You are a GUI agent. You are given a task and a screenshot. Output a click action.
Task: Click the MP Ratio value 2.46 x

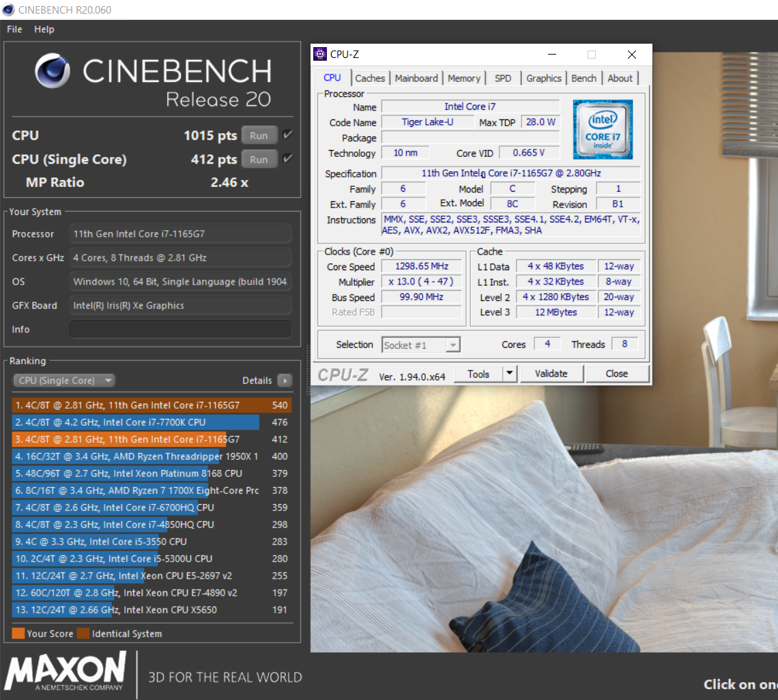coord(229,183)
